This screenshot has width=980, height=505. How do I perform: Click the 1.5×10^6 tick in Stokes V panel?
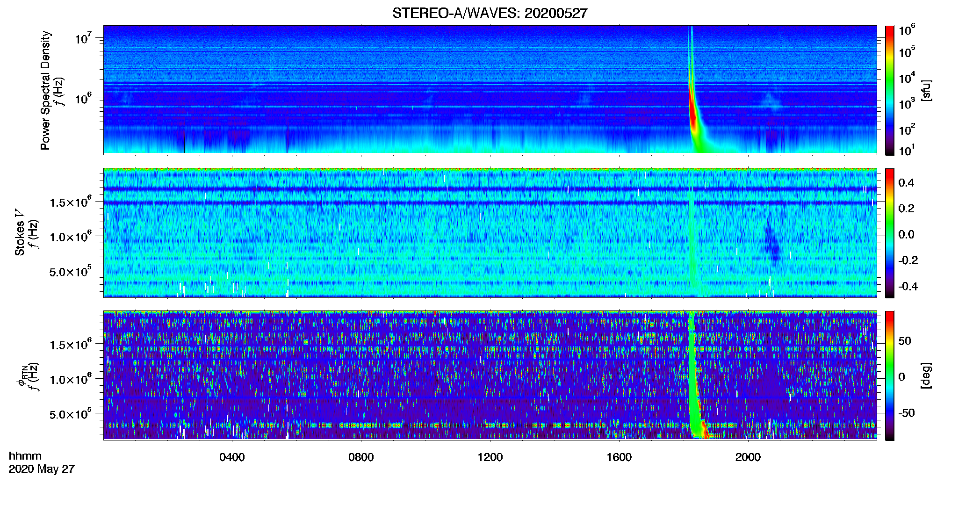click(x=71, y=202)
